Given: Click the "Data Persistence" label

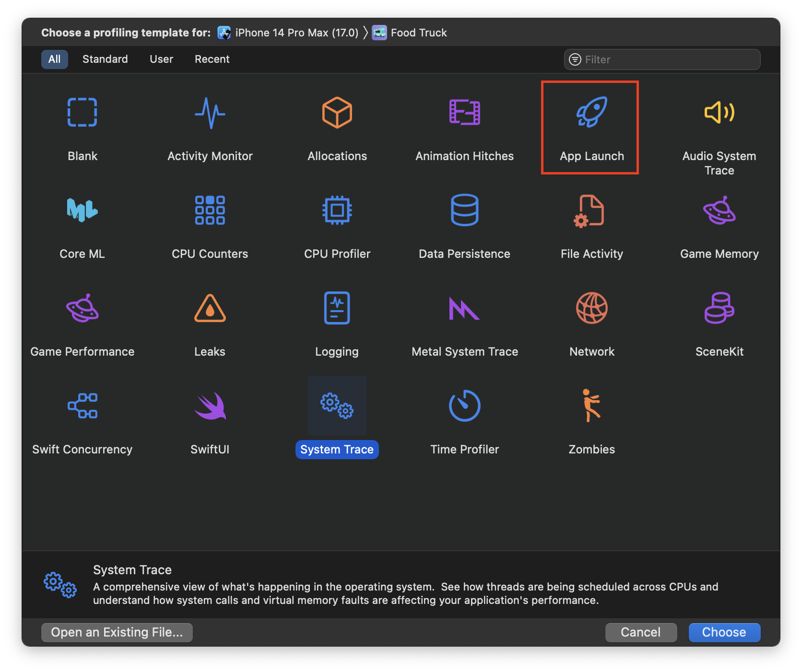Looking at the screenshot, I should (464, 254).
